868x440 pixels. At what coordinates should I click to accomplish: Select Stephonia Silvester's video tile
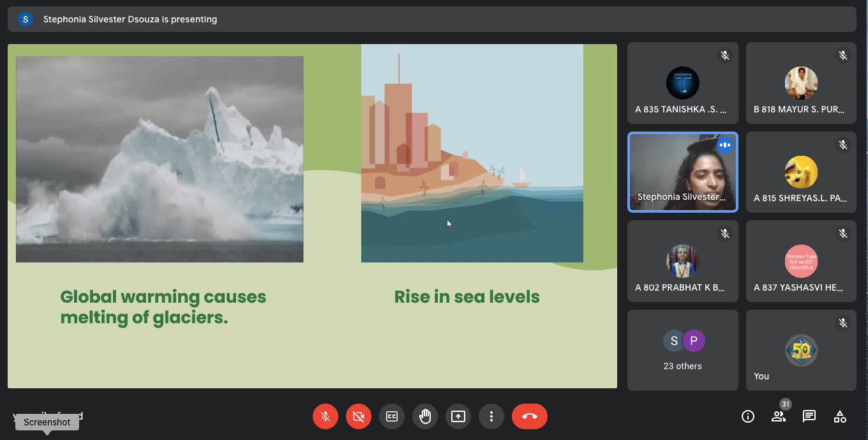tap(682, 172)
